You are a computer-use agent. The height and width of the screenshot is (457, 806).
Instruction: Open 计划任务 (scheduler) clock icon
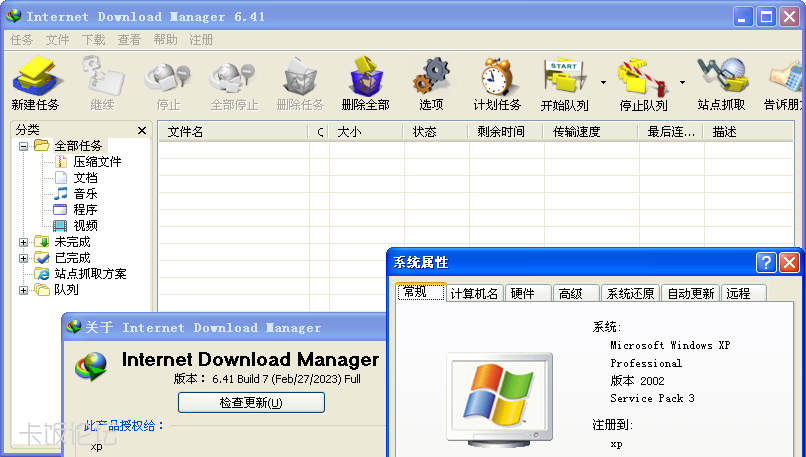(x=497, y=83)
